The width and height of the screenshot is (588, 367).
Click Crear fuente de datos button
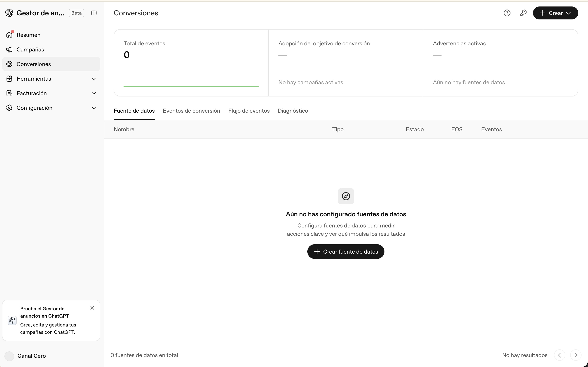(346, 252)
